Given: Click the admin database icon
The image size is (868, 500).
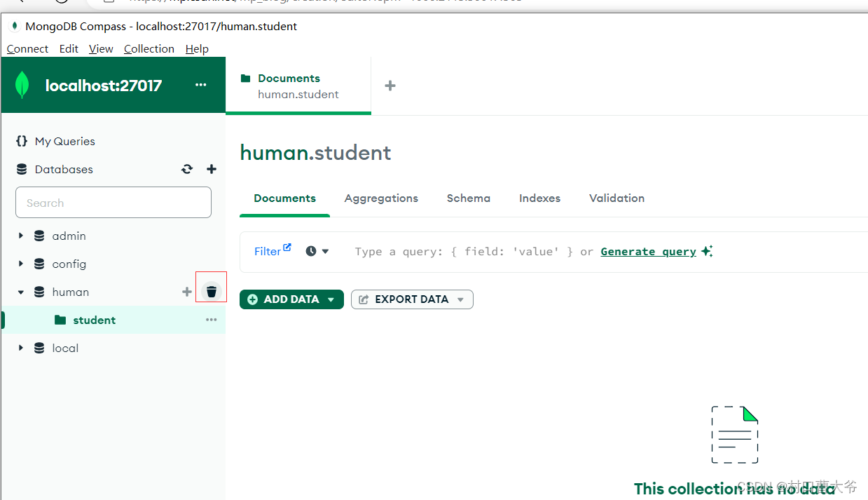Looking at the screenshot, I should [39, 236].
